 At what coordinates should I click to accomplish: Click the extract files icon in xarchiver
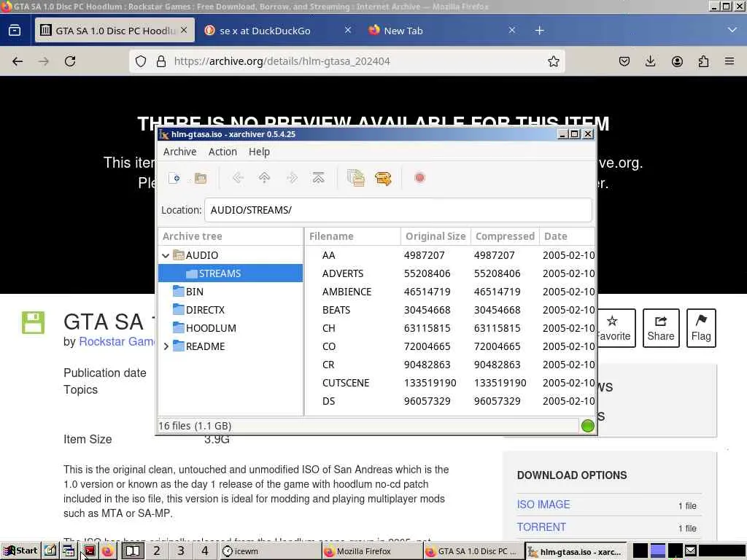[x=383, y=178]
